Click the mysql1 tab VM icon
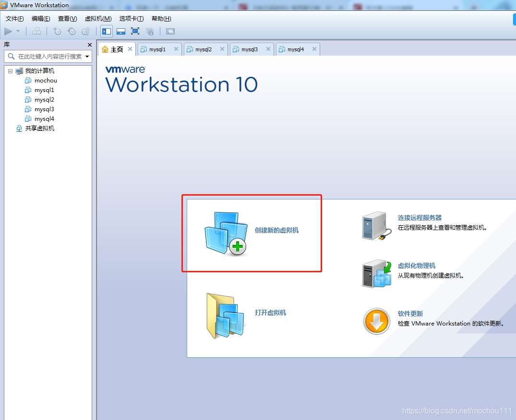Viewport: 516px width, 420px height. [144, 49]
